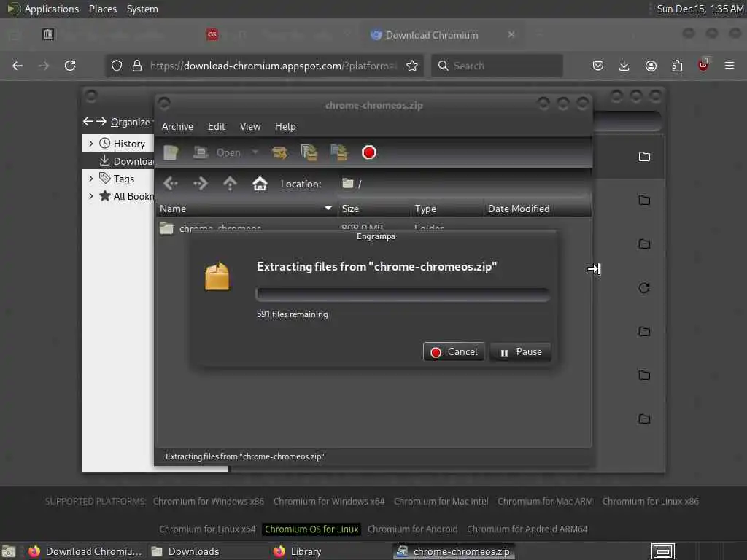This screenshot has height=560, width=747.
Task: Click the Location path field
Action: point(465,184)
